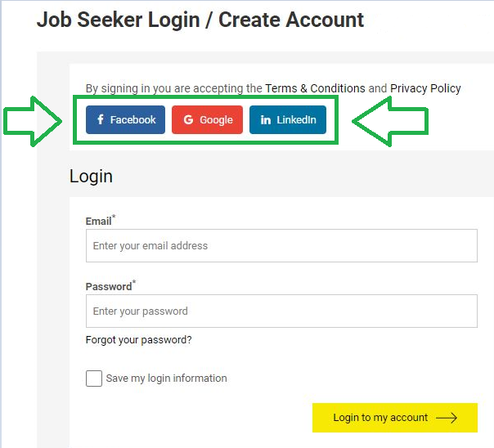Click the Password field label
The height and width of the screenshot is (448, 494).
pos(109,287)
